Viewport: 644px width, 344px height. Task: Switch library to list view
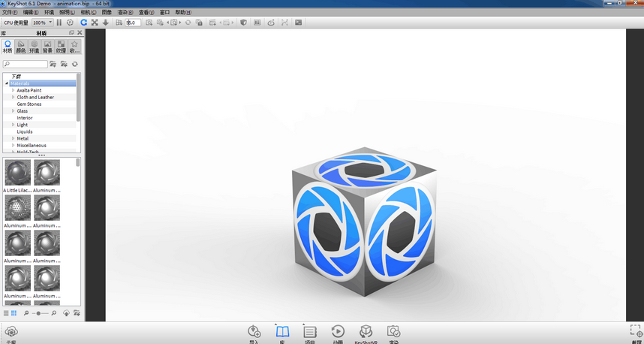click(x=6, y=312)
